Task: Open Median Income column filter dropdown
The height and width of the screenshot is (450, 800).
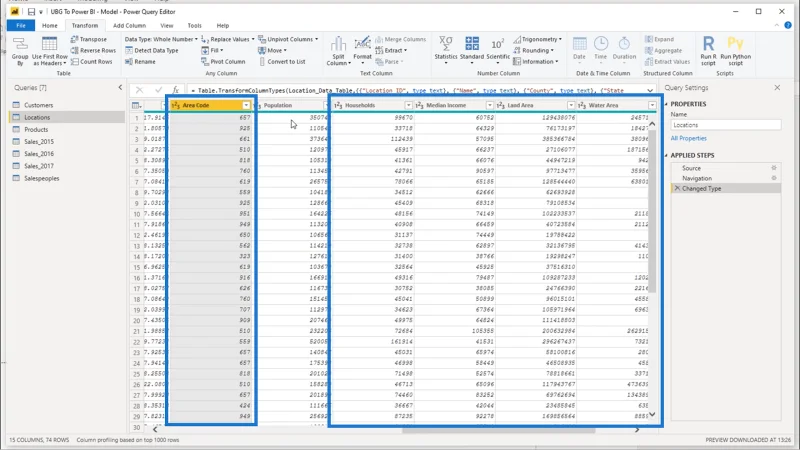Action: point(489,105)
